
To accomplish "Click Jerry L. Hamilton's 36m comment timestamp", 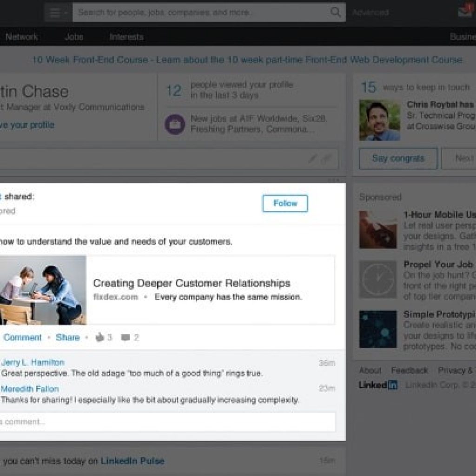I will click(x=327, y=363).
